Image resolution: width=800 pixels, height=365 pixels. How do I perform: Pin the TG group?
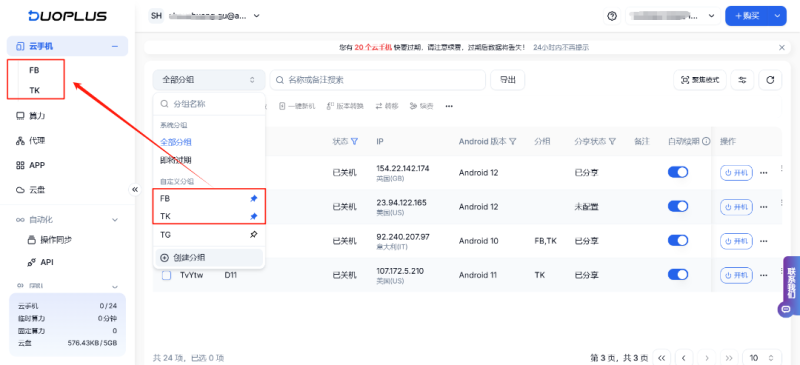click(x=254, y=235)
